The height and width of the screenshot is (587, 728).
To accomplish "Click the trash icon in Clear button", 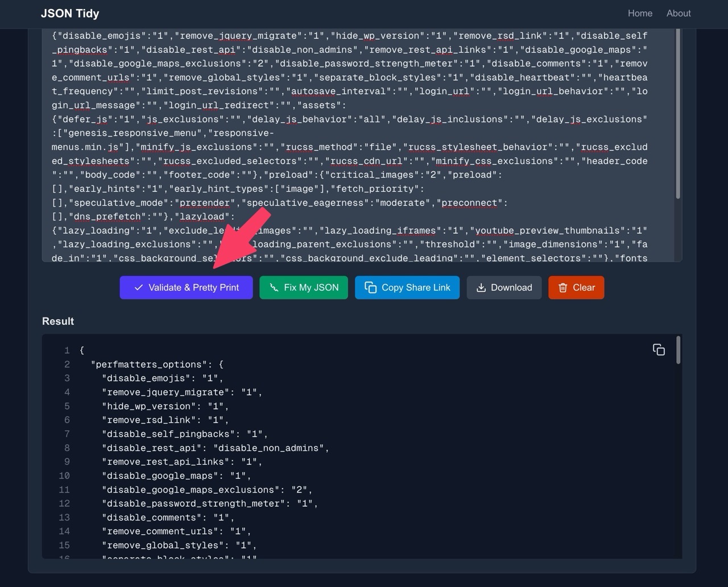I will pos(563,288).
